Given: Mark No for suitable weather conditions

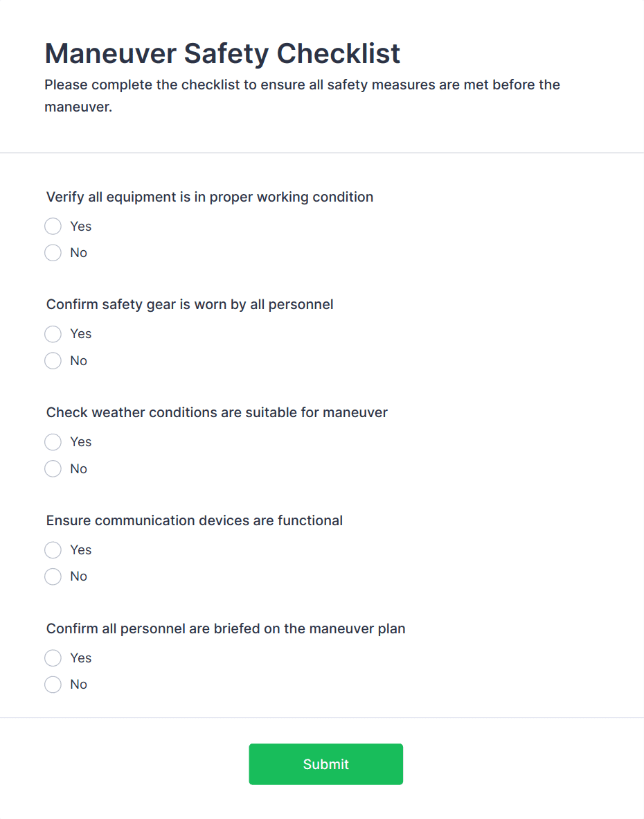Looking at the screenshot, I should (x=53, y=469).
